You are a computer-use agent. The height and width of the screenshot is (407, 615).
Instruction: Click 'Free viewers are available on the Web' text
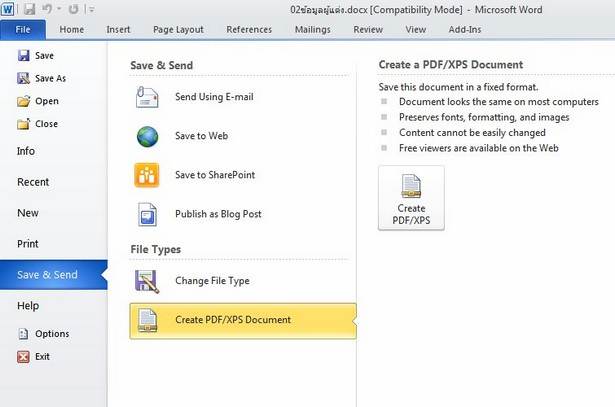pyautogui.click(x=479, y=148)
